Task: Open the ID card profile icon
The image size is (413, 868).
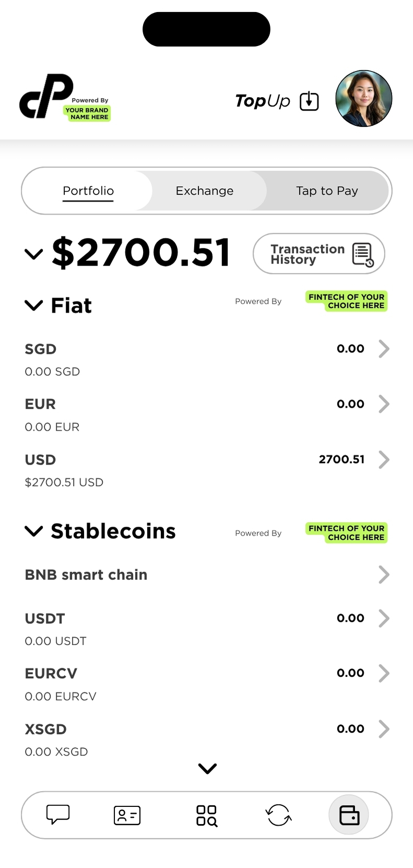Action: (127, 815)
